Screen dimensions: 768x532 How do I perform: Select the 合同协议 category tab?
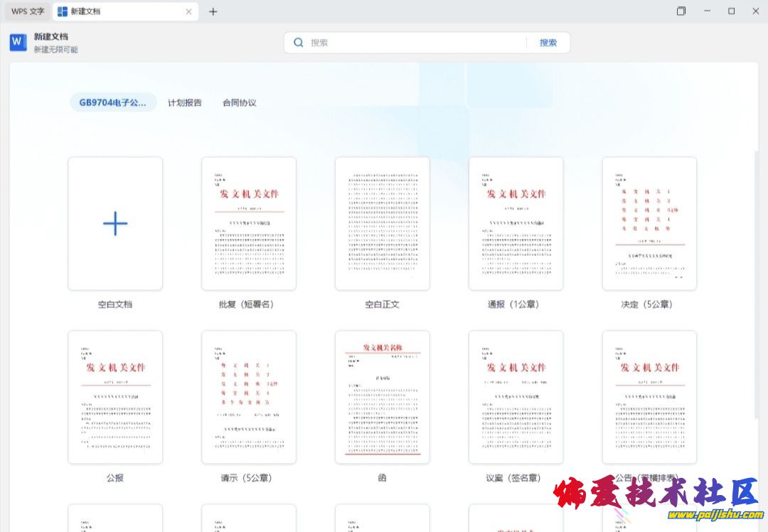[x=239, y=102]
